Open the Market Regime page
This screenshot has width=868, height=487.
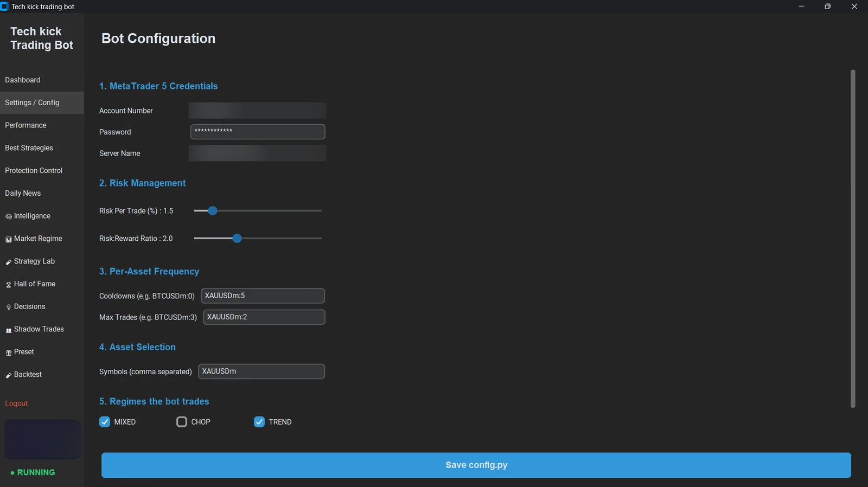(42, 239)
